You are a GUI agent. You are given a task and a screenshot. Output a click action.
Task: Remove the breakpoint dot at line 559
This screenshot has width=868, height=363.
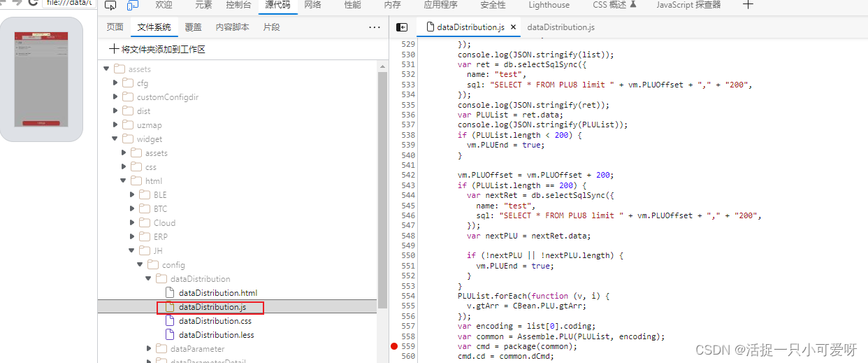tap(395, 346)
